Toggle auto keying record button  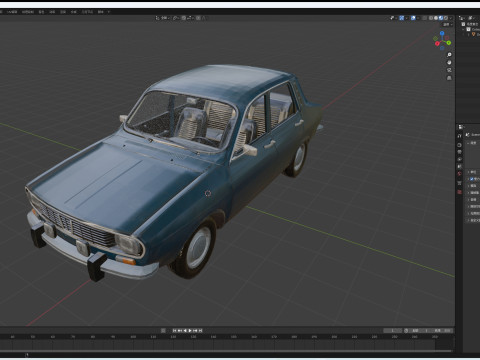coord(163,331)
